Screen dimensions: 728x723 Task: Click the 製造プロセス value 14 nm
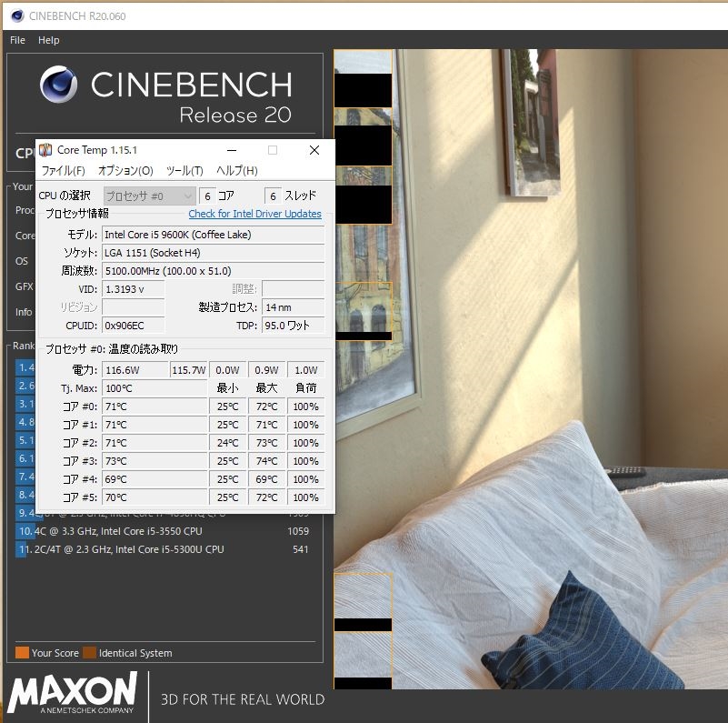point(293,307)
